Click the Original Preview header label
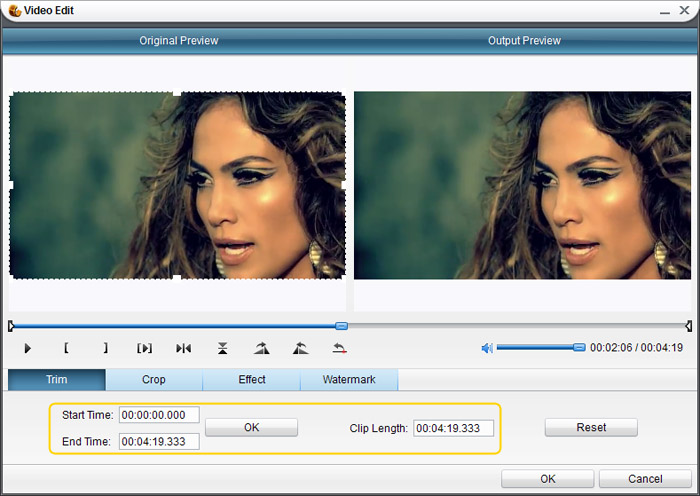Image resolution: width=700 pixels, height=496 pixels. tap(179, 41)
